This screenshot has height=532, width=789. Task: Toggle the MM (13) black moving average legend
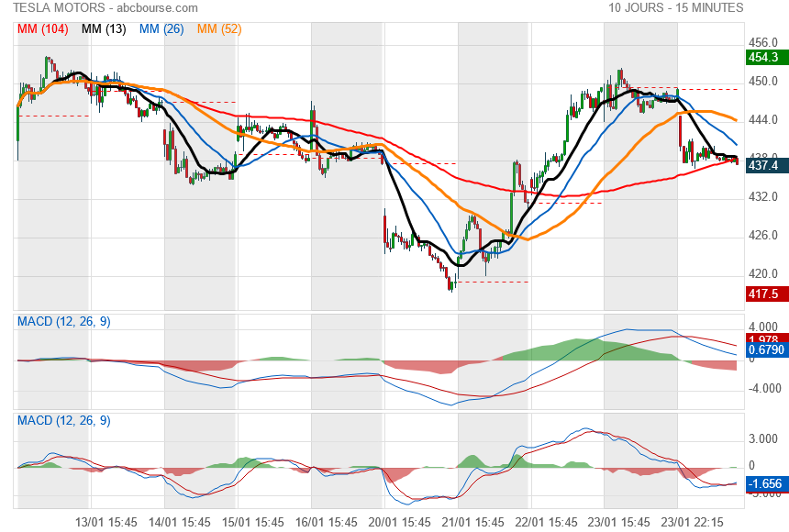(x=104, y=28)
